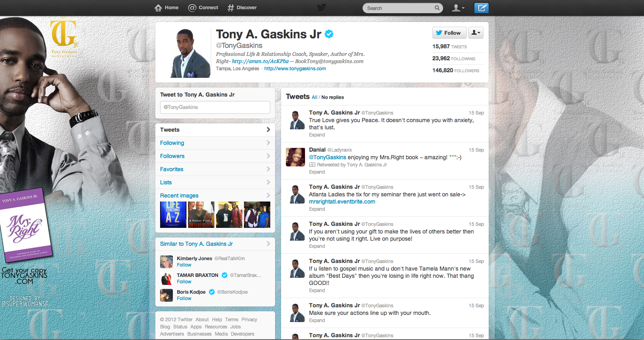Click verified badge beside TAMAR BRAXTON
This screenshot has height=340, width=644.
tap(224, 275)
